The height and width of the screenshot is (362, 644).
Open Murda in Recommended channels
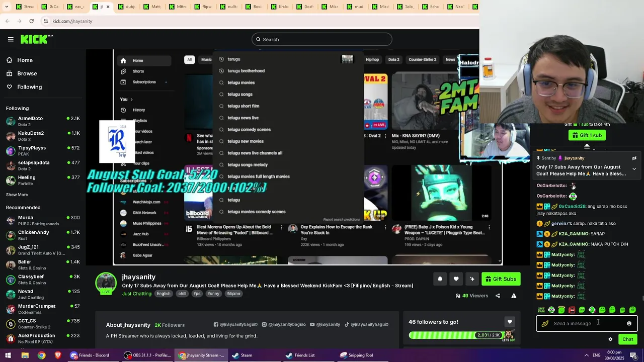pos(43,220)
